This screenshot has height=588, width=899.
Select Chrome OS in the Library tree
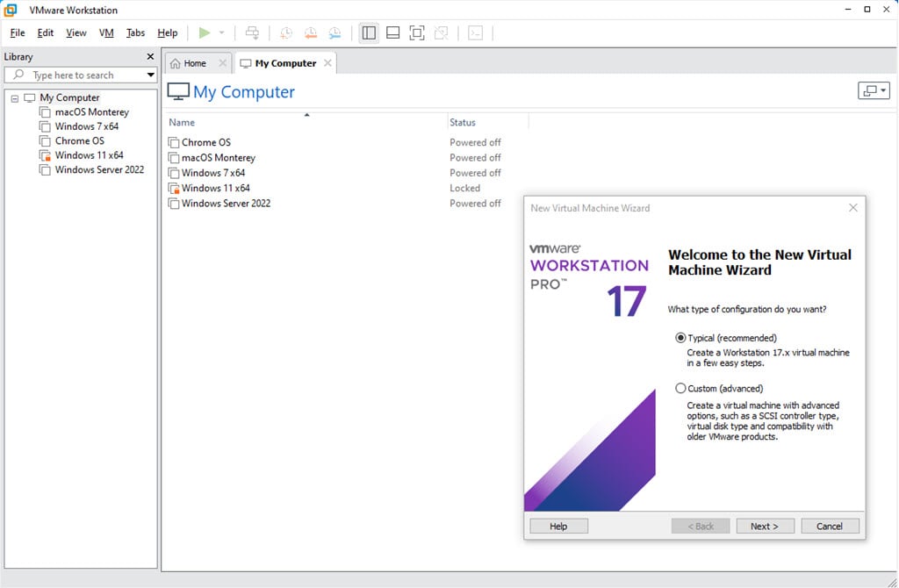click(x=80, y=141)
